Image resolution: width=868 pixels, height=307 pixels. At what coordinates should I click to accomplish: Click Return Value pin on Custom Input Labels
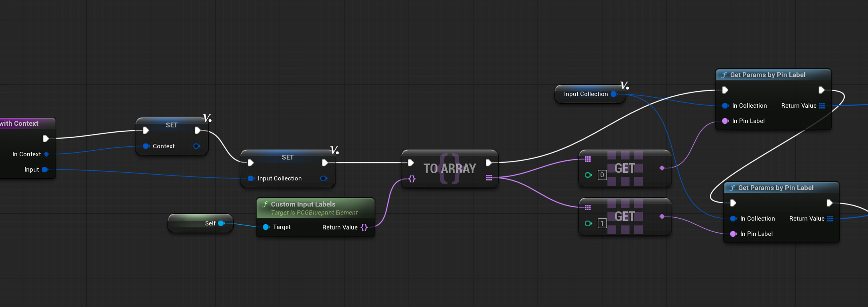point(364,227)
